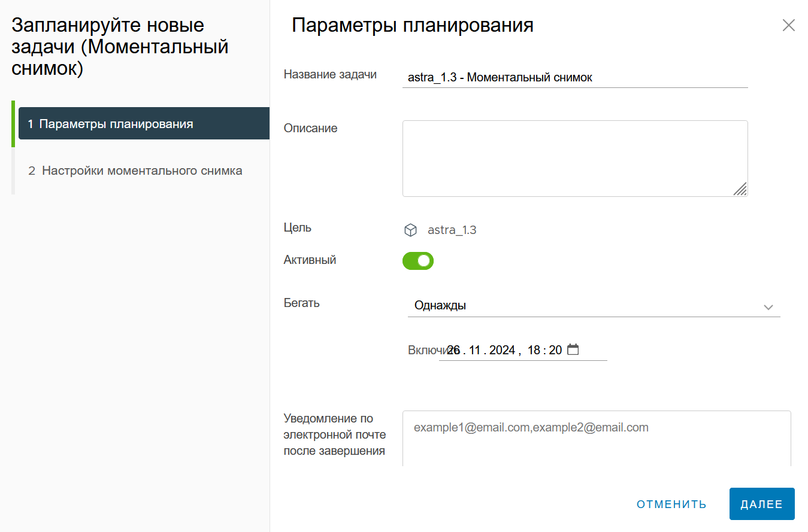The height and width of the screenshot is (532, 808).
Task: Select step 1 Параметры планирования
Action: tap(144, 124)
